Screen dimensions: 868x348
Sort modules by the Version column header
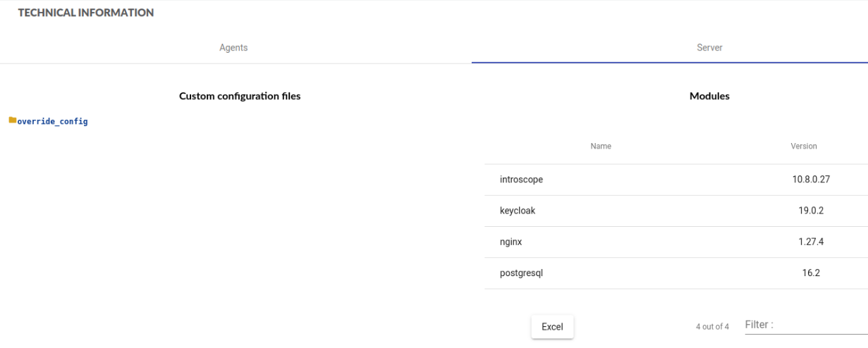[804, 147]
